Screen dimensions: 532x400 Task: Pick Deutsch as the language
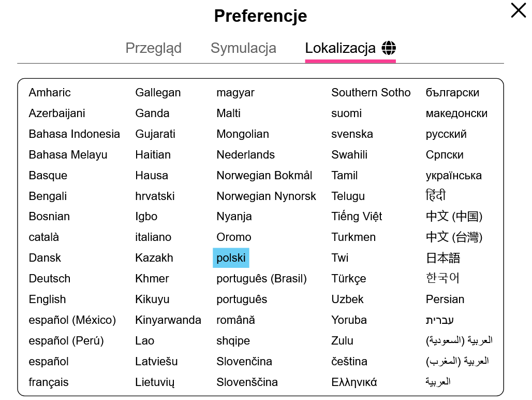(50, 278)
